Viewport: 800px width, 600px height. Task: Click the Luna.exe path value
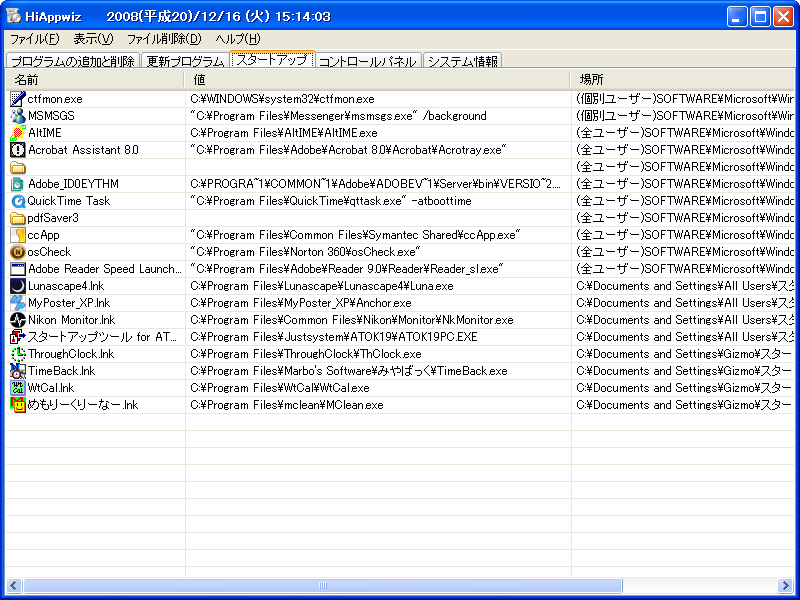pos(321,286)
